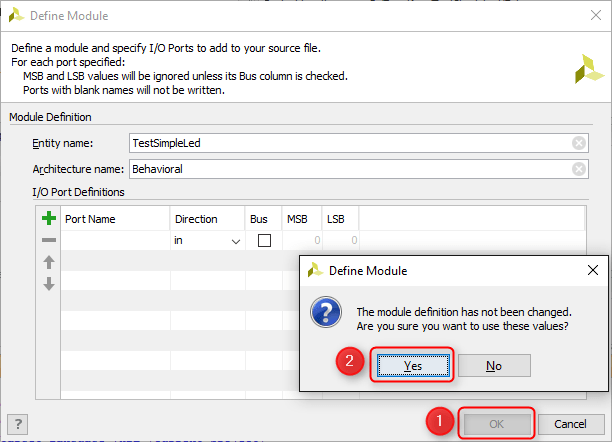The width and height of the screenshot is (612, 442).
Task: Confirm the values by clicking Yes
Action: point(412,366)
